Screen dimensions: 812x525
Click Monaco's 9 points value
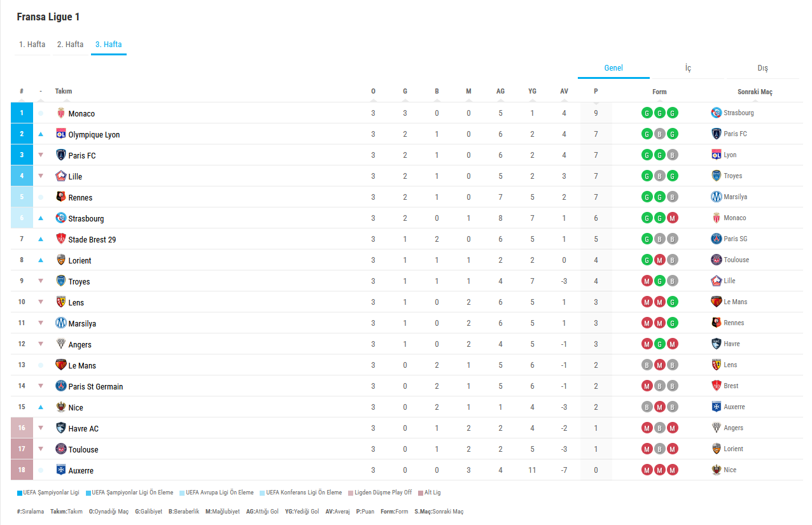tap(596, 113)
